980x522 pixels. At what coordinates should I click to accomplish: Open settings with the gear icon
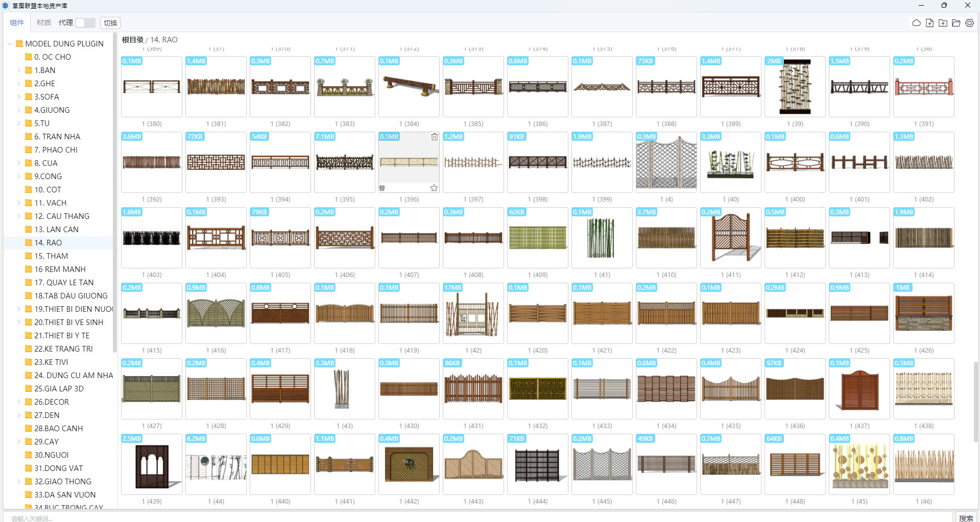click(x=969, y=23)
